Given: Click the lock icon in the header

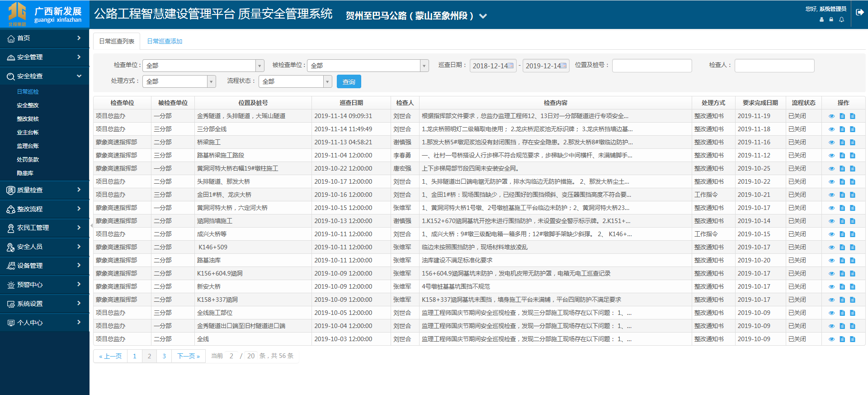Looking at the screenshot, I should (x=831, y=19).
